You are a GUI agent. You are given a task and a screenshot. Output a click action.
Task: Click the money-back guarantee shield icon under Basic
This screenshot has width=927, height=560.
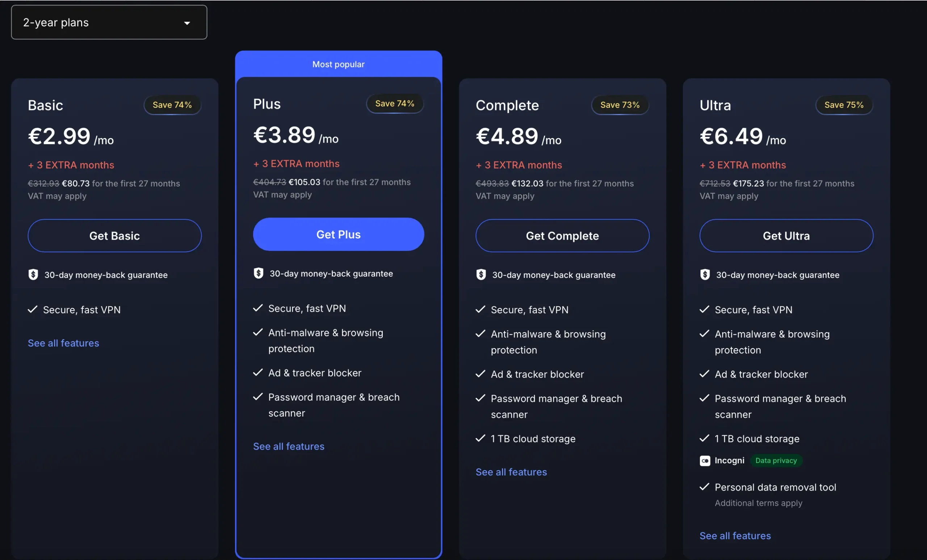coord(33,274)
